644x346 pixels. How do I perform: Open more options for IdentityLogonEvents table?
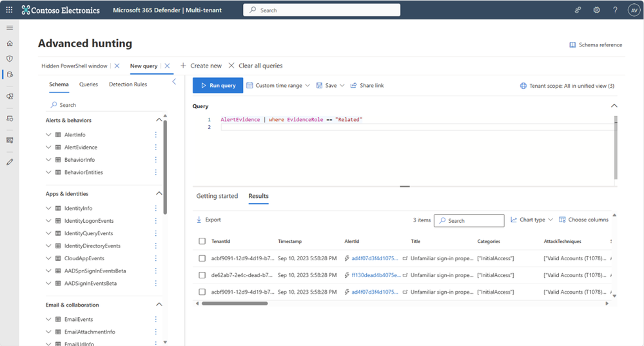[155, 221]
